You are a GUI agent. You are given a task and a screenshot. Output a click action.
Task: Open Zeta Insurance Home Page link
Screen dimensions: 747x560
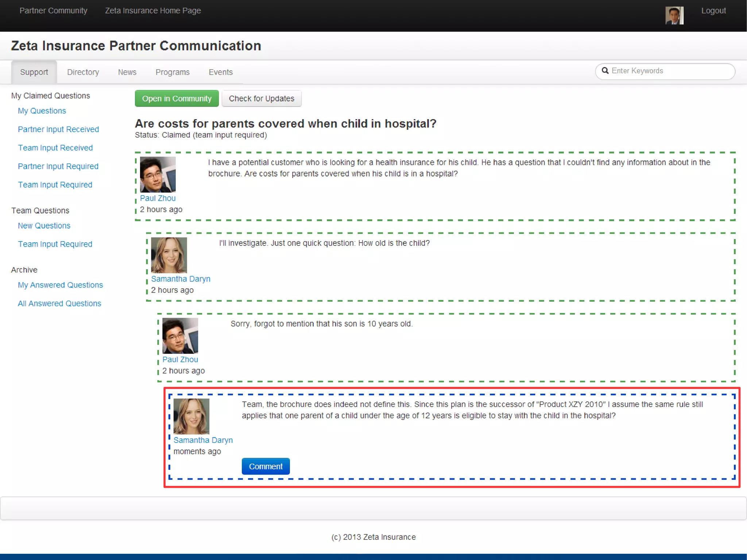click(153, 11)
